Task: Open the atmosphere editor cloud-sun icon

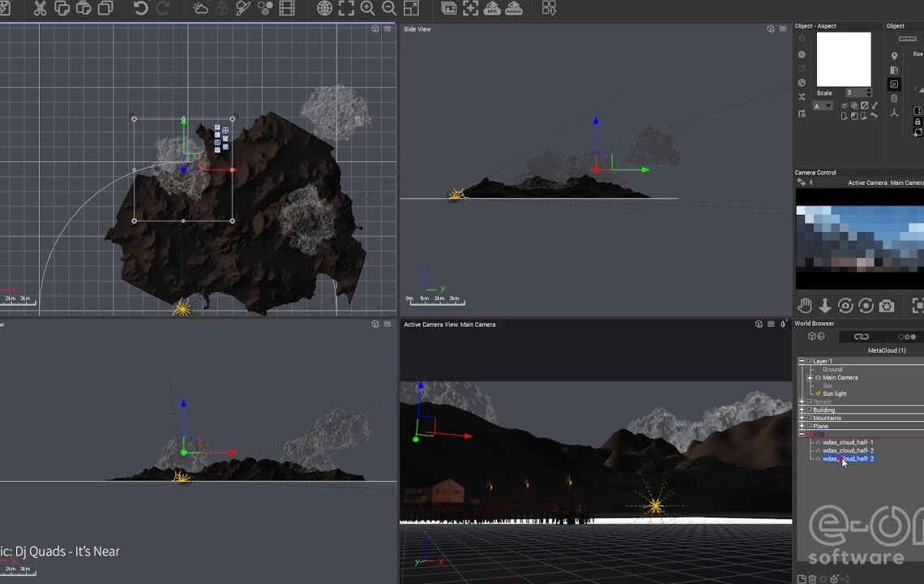Action: pyautogui.click(x=200, y=9)
